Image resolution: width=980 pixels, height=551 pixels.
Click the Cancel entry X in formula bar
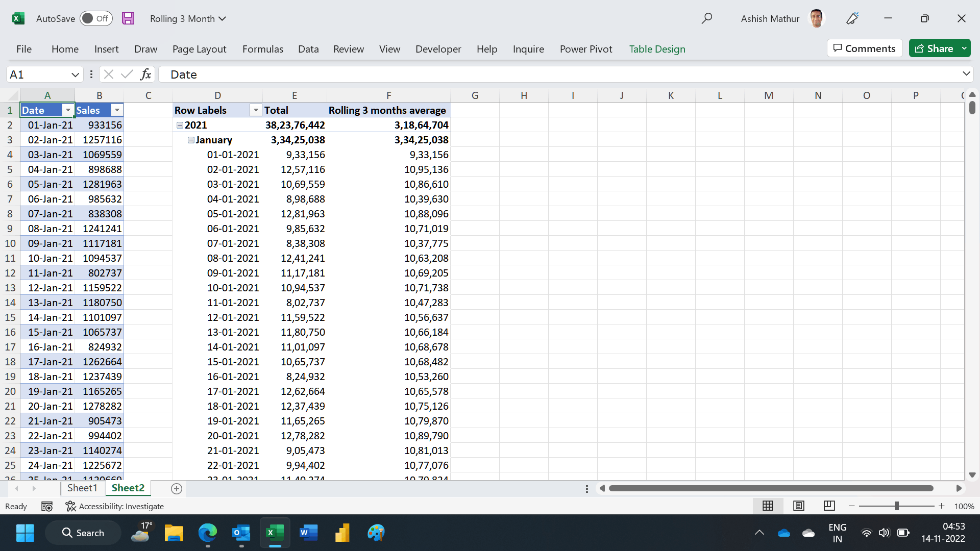(108, 74)
